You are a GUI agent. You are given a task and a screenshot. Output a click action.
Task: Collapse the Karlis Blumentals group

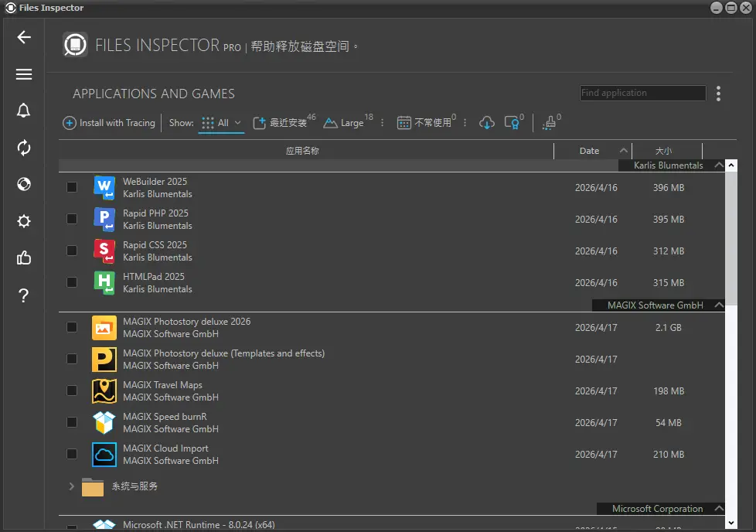[720, 165]
